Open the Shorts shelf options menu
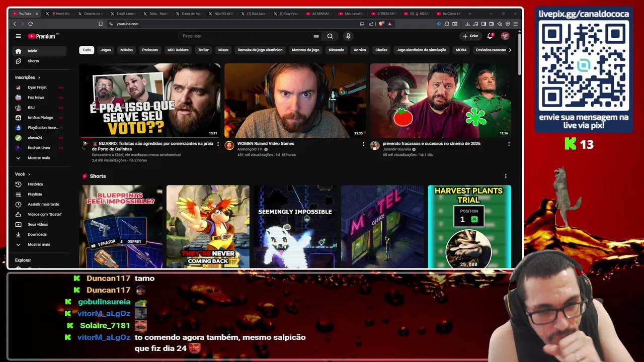 (x=506, y=176)
